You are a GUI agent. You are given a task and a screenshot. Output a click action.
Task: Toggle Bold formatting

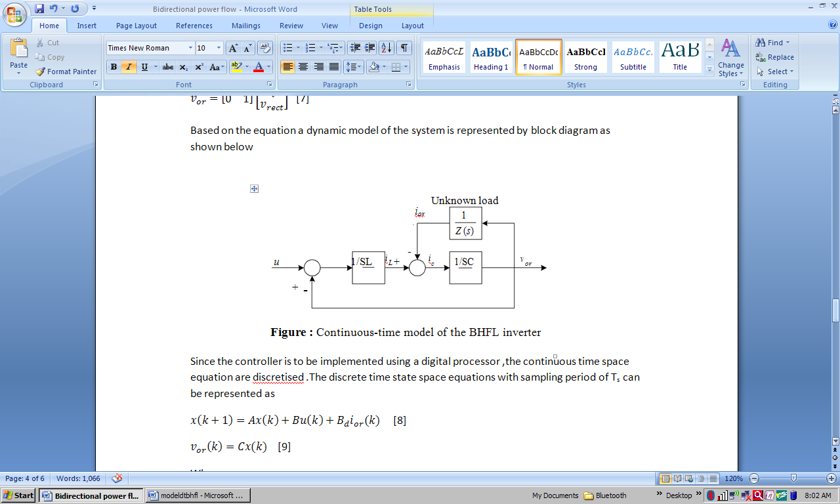[114, 67]
